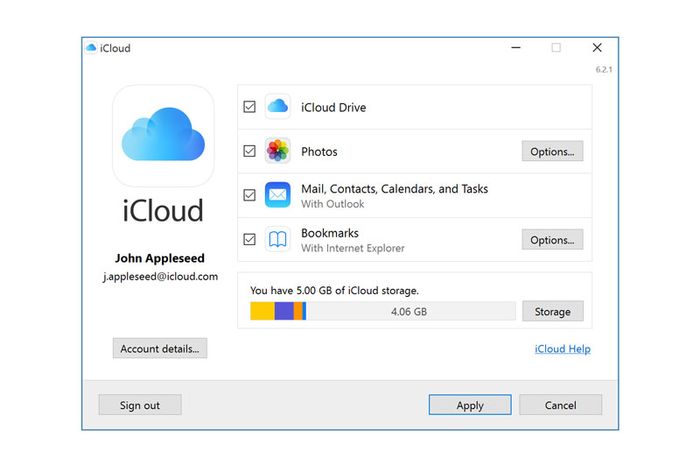Open the Photos Options button
This screenshot has height=465, width=700.
tap(552, 151)
